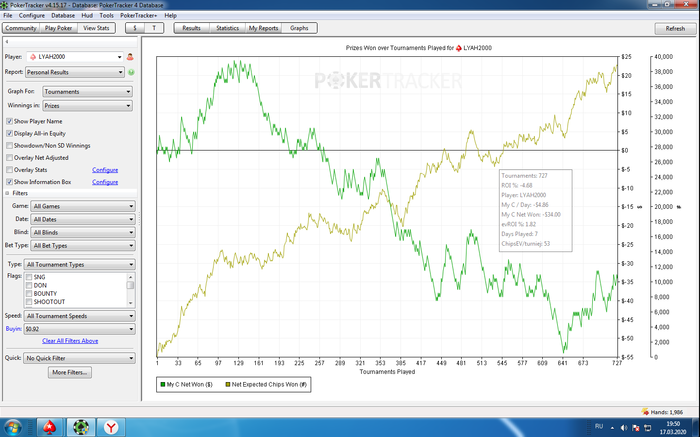Open the My Reports tab
Screen dimensions: 700x437
pyautogui.click(x=263, y=28)
